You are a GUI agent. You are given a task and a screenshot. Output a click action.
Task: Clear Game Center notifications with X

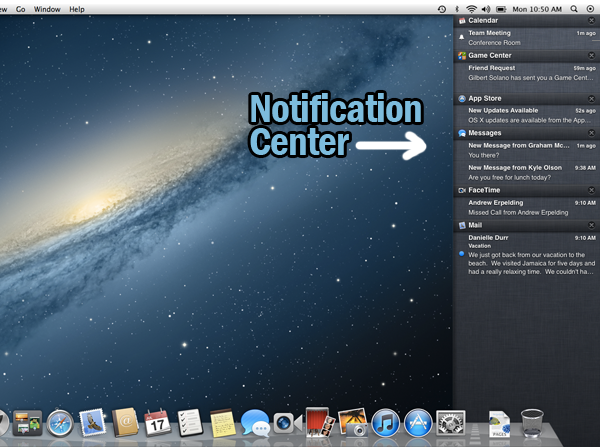(x=591, y=55)
